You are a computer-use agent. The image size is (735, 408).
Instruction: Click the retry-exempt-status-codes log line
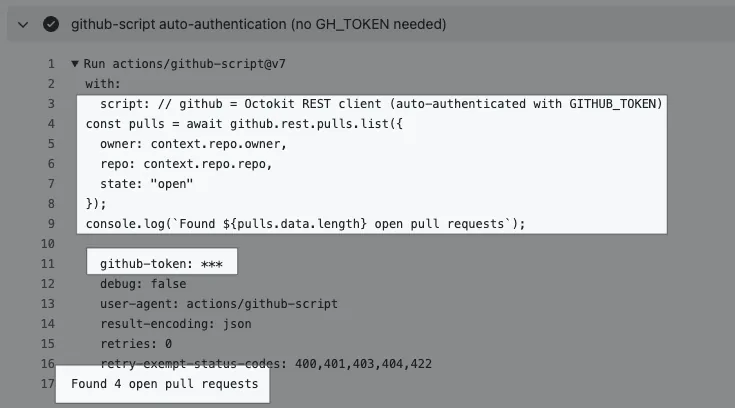(x=265, y=363)
